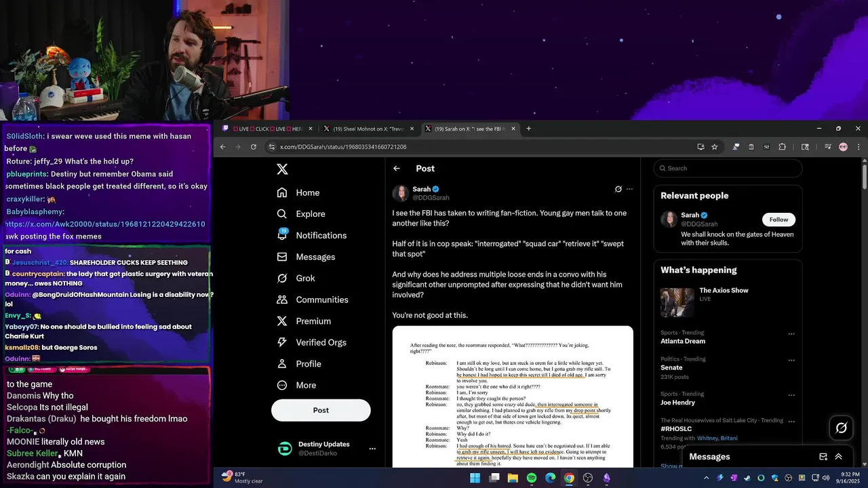
Task: Click the address bar URL
Action: coord(343,147)
